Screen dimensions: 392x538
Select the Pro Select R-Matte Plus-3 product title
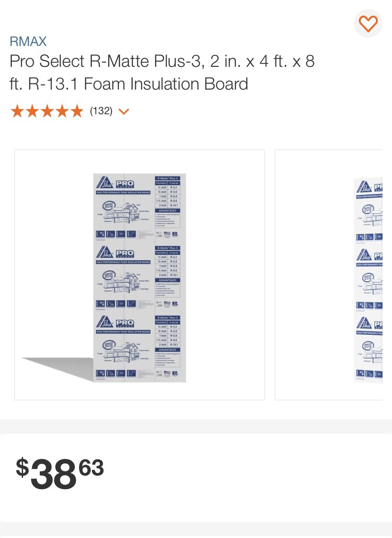(162, 73)
